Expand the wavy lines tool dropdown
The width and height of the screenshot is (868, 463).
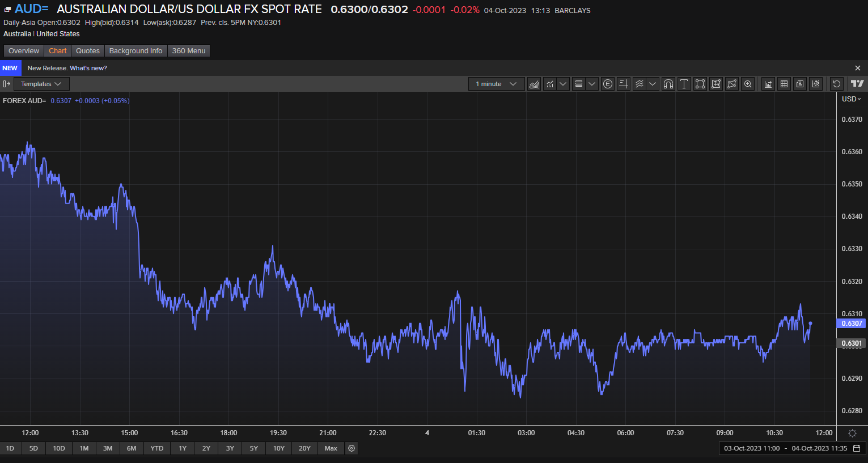653,84
